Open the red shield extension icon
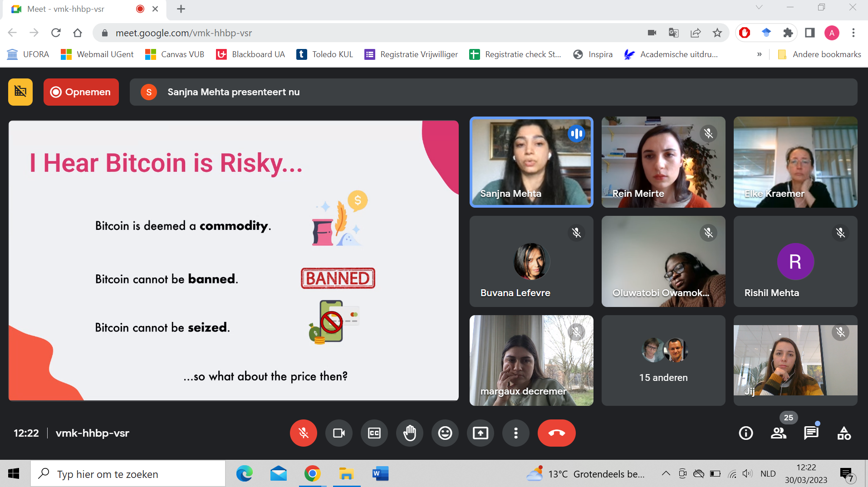The width and height of the screenshot is (868, 487). [x=745, y=33]
